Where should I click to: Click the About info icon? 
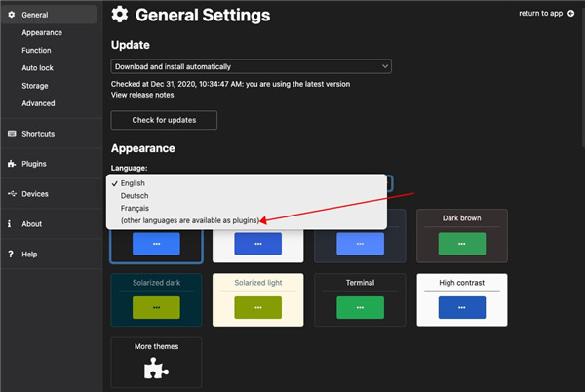pyautogui.click(x=10, y=224)
